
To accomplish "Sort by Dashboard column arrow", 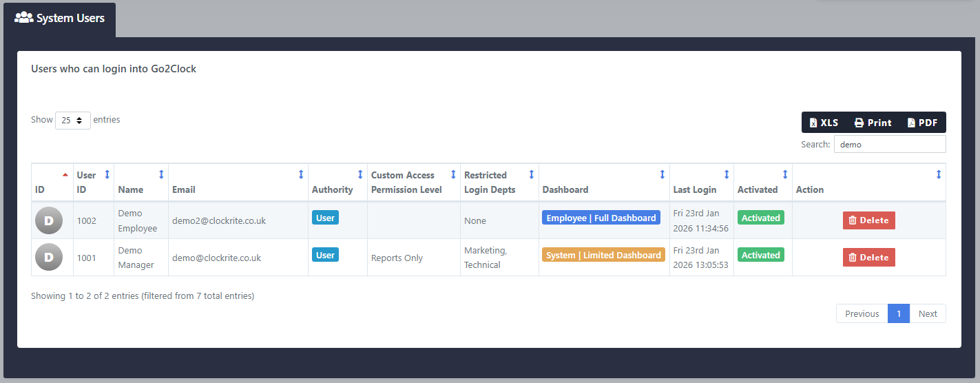I will coord(663,175).
